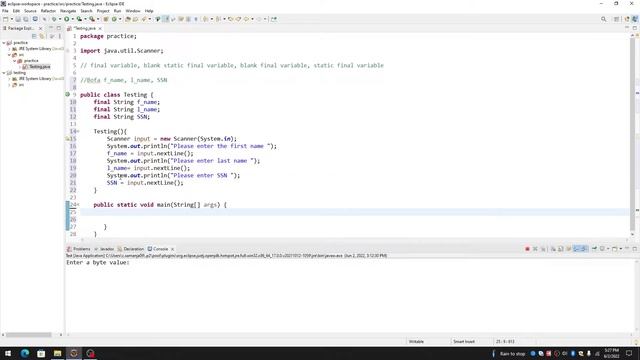Click the New Java Class icon
The width and height of the screenshot is (640, 360).
point(114,19)
